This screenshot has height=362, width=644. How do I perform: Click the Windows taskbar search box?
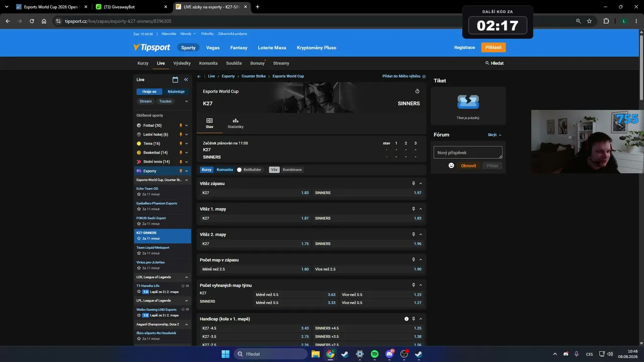coord(271,354)
